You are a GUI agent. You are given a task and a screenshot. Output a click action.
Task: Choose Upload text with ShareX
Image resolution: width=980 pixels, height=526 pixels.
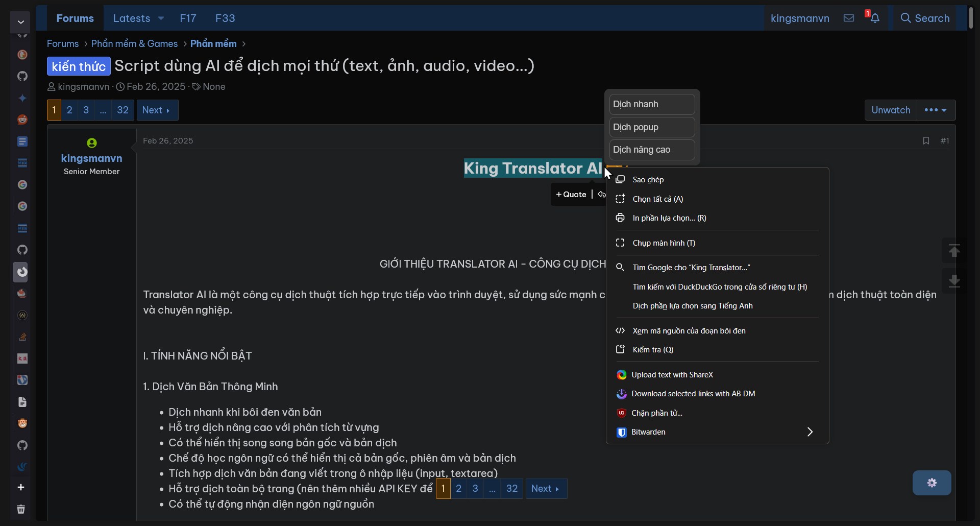click(x=717, y=375)
